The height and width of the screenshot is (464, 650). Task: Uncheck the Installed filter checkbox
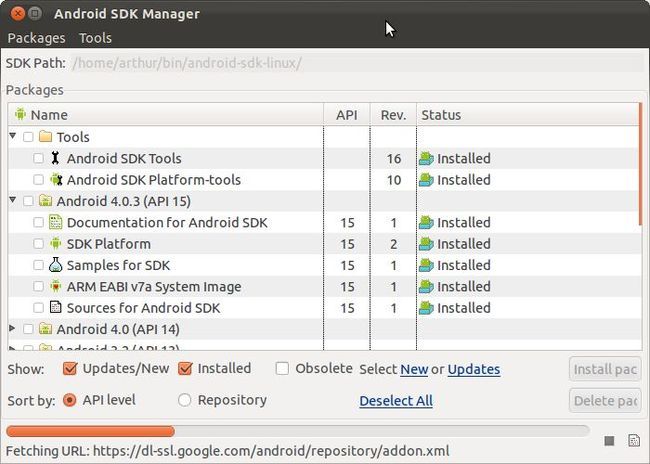[x=185, y=368]
